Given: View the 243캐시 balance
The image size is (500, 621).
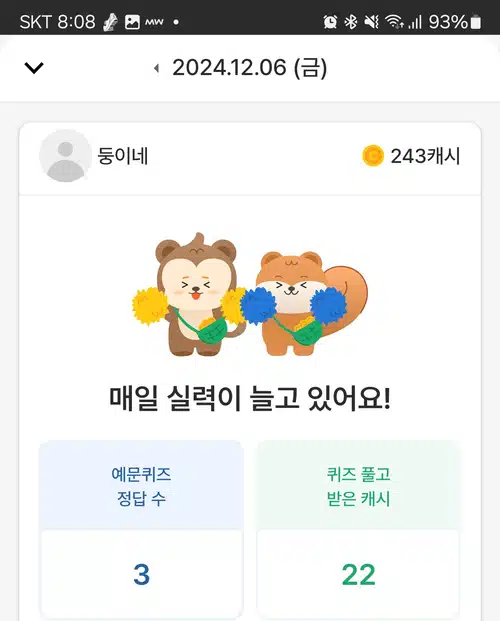Looking at the screenshot, I should pos(425,156).
